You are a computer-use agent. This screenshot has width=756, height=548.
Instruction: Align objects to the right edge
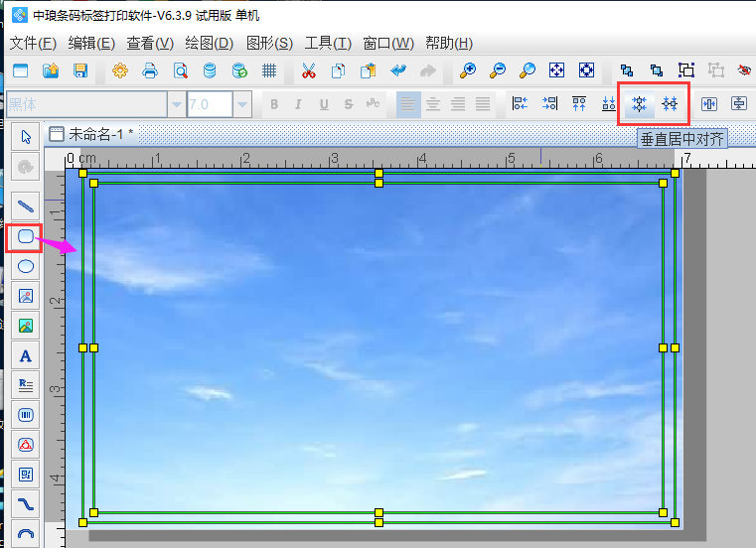[x=549, y=103]
